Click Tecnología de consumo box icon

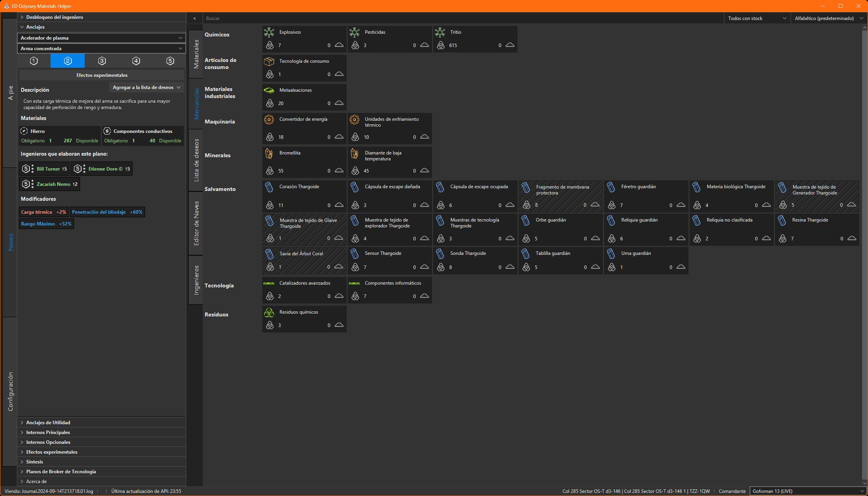coord(269,62)
